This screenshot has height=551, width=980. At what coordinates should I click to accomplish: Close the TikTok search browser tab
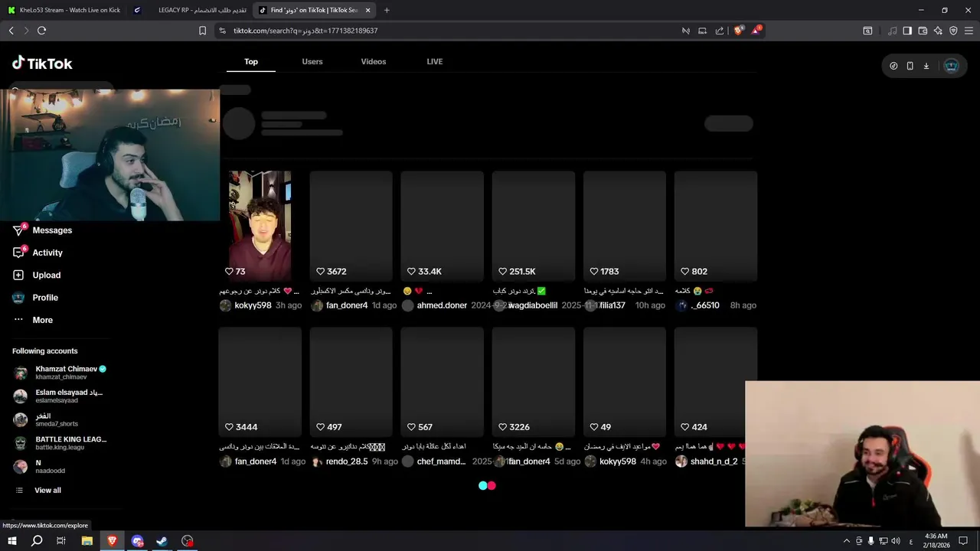pyautogui.click(x=368, y=10)
